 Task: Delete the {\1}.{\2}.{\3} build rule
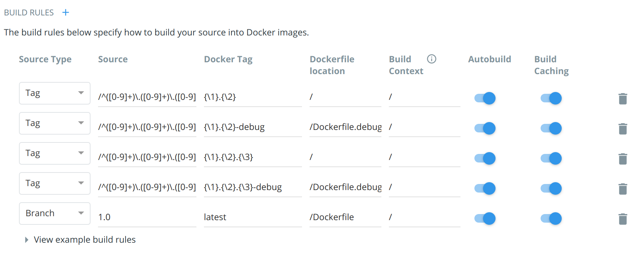pyautogui.click(x=623, y=158)
